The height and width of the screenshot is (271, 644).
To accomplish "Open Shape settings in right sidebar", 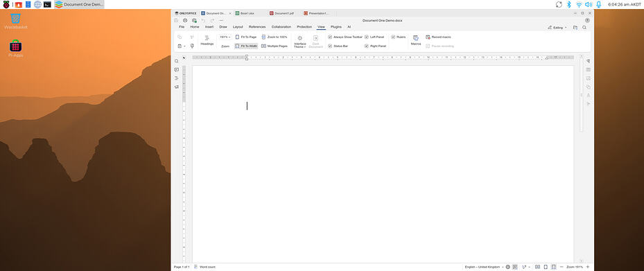I will tap(588, 87).
